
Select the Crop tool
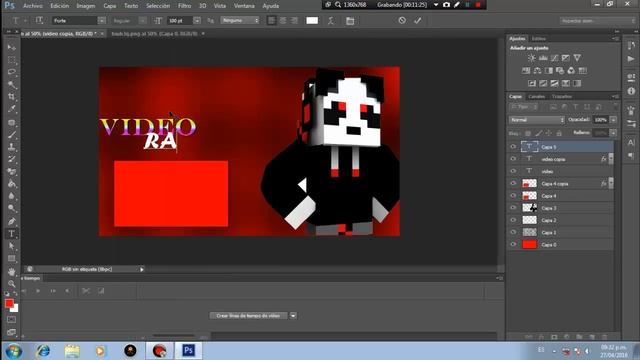(11, 97)
